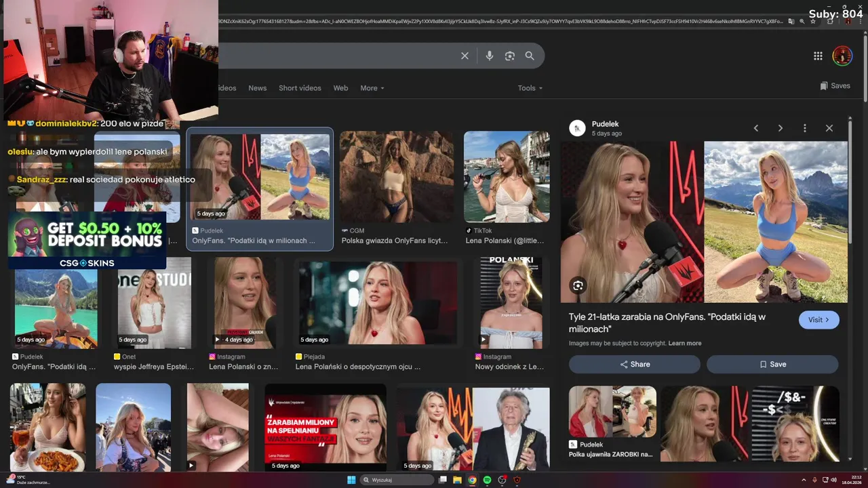The width and height of the screenshot is (868, 488).
Task: Close the image preview panel
Action: tap(829, 128)
